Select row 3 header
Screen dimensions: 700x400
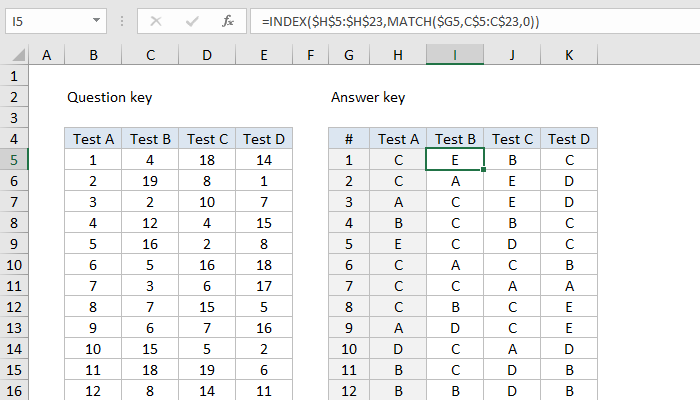(x=14, y=118)
